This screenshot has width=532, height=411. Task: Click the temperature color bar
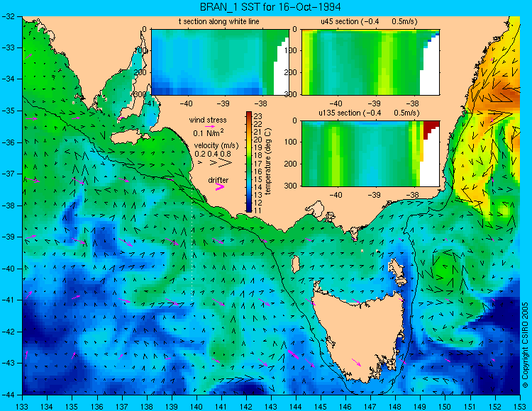tap(249, 162)
